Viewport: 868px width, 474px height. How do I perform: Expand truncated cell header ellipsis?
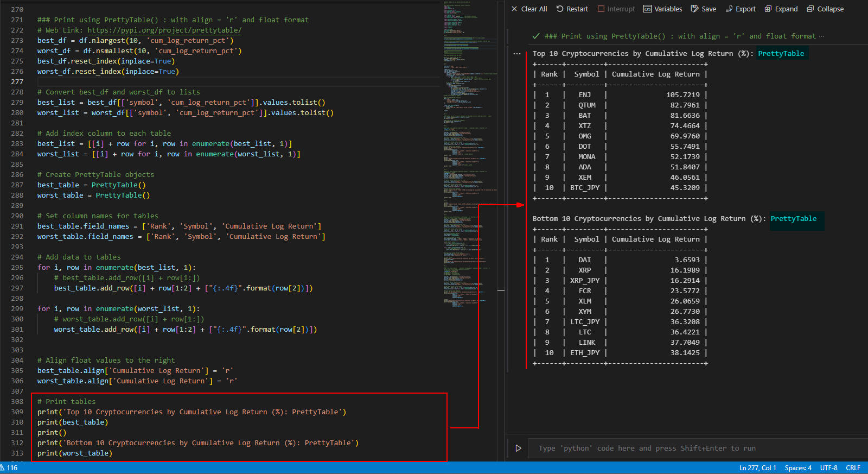tap(821, 36)
